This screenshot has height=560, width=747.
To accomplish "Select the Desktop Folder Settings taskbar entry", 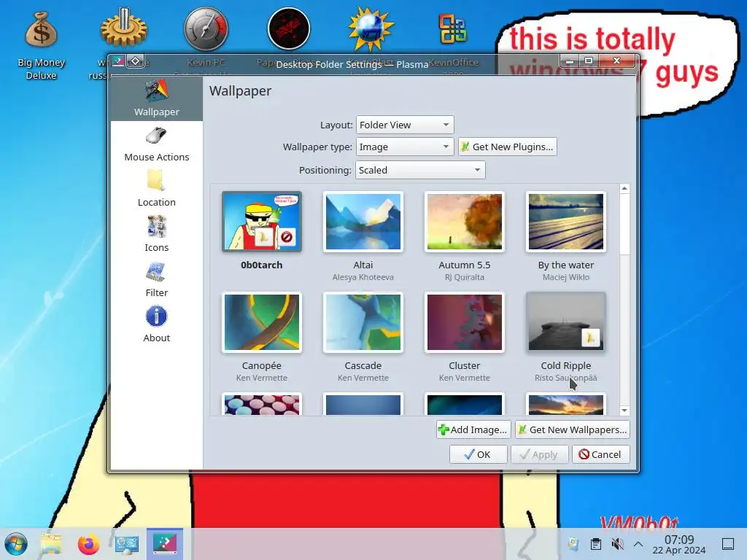I will click(165, 544).
